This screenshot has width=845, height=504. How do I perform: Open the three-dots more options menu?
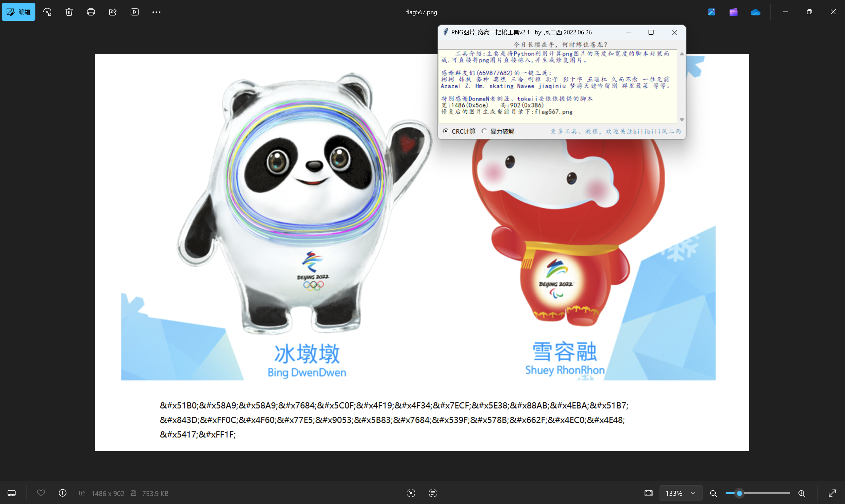tap(156, 12)
